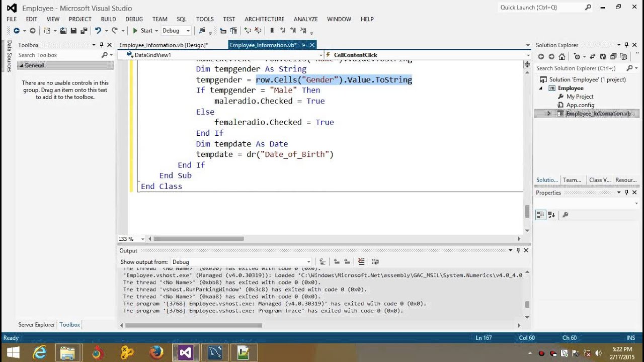This screenshot has width=644, height=362.
Task: Click the Sync with Active Document icon
Action: pyautogui.click(x=592, y=57)
